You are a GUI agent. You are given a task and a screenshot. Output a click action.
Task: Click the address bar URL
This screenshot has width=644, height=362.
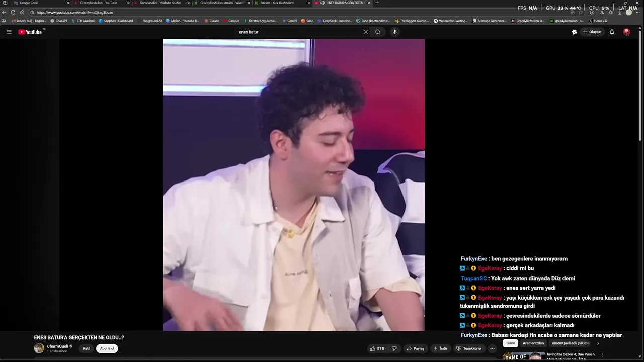[75, 12]
